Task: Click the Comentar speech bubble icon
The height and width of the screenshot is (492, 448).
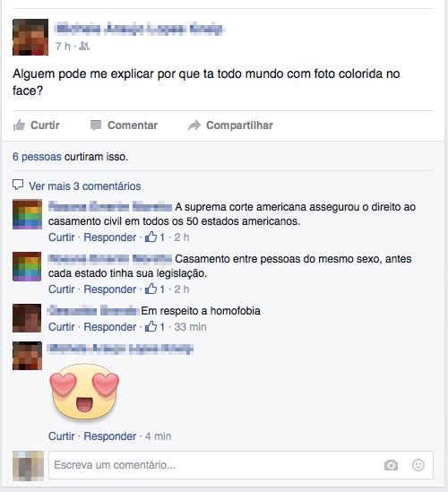Action: [96, 125]
